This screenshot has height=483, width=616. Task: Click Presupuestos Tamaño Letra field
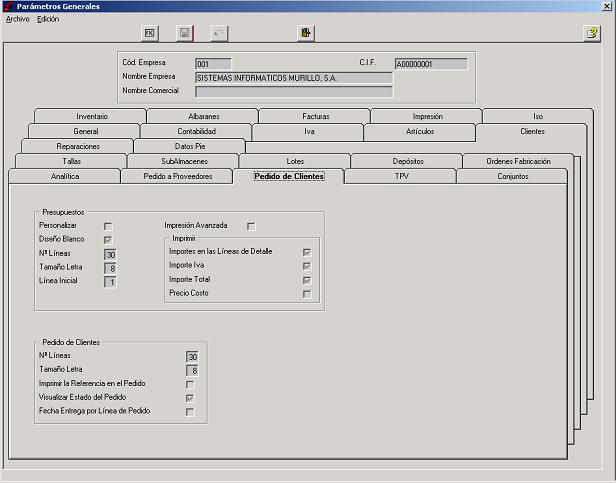click(x=110, y=268)
